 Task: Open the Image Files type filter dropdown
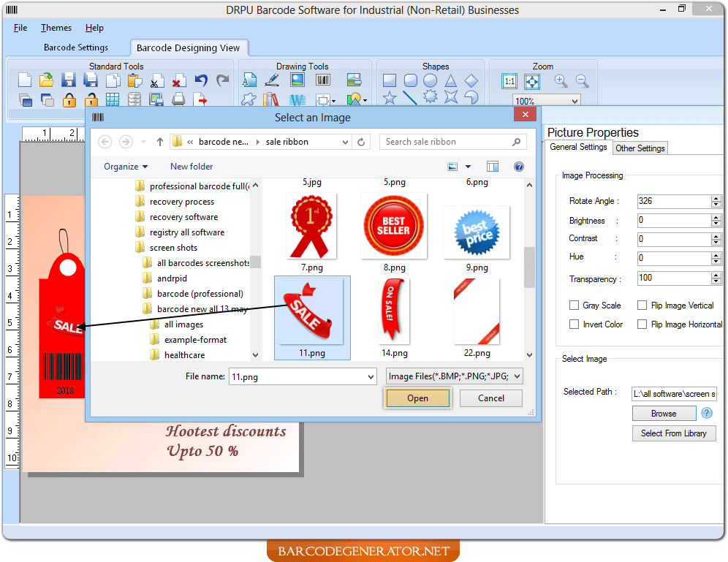click(517, 376)
